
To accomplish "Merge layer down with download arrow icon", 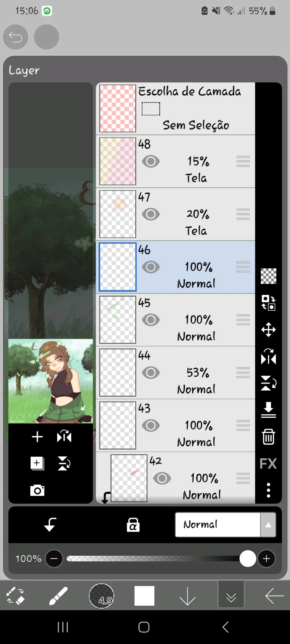I will click(268, 410).
